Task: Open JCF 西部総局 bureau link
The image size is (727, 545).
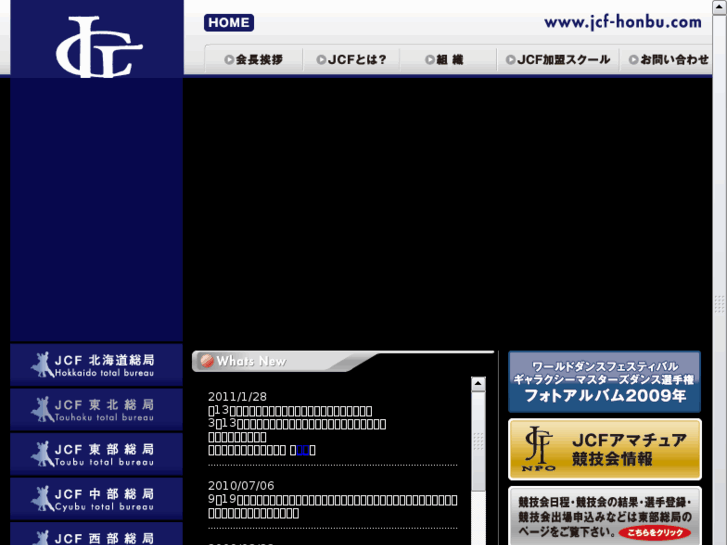Action: 96,534
